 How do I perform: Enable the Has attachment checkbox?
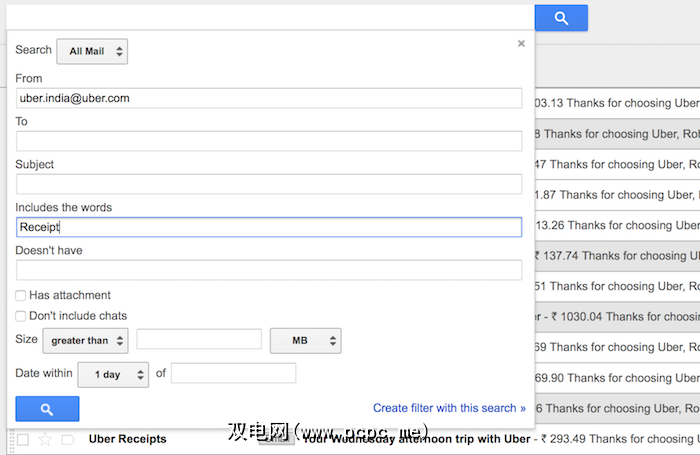pos(21,296)
